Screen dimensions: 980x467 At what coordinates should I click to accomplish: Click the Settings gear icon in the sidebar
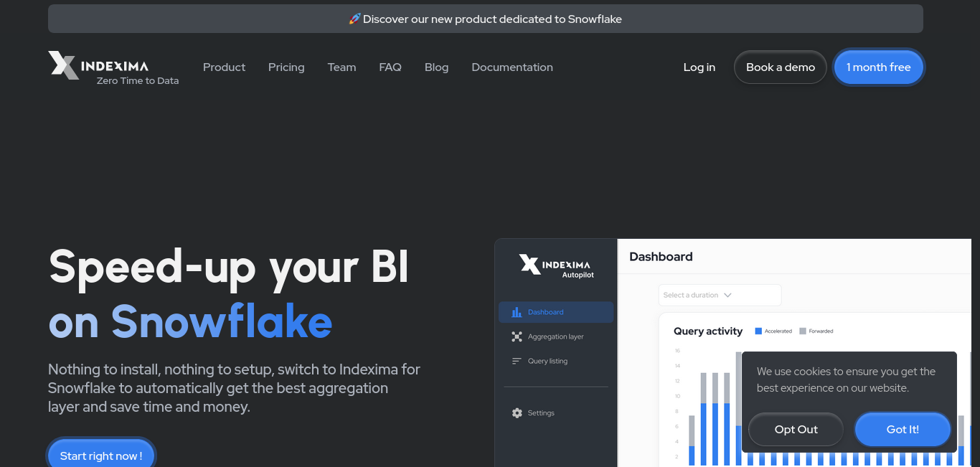[517, 412]
